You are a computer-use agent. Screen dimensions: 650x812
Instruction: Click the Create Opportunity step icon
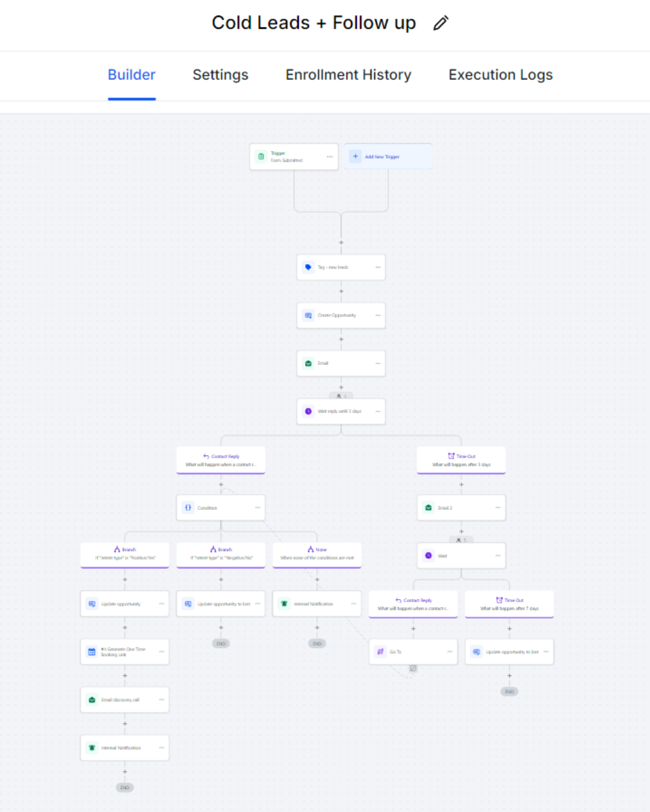(308, 315)
